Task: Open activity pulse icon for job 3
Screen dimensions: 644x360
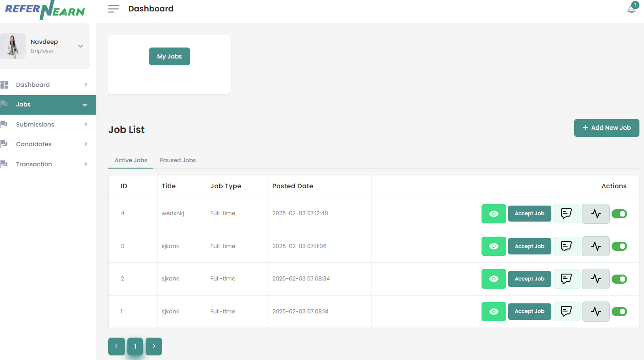Action: click(596, 246)
